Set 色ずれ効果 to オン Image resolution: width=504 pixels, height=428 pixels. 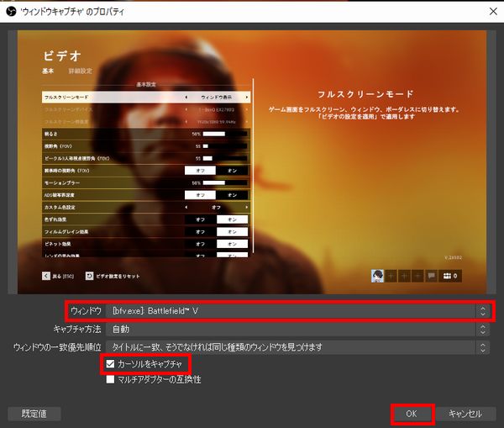tap(232, 219)
